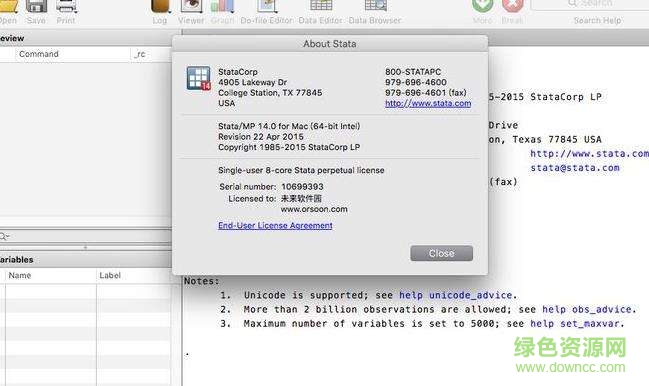Click the Revision 22 Apr 2015 text
649x386 pixels.
[x=261, y=137]
